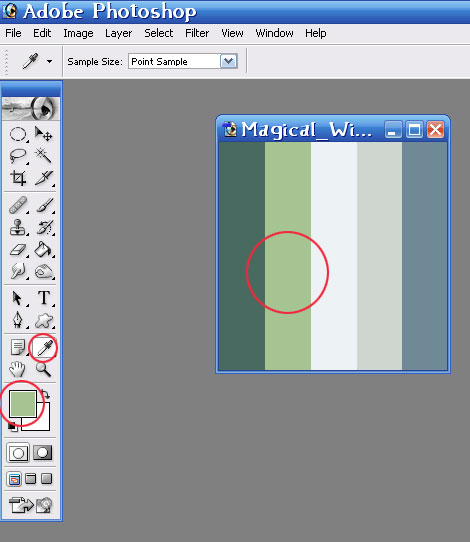Select the Lasso tool
The height and width of the screenshot is (542, 470).
18,156
